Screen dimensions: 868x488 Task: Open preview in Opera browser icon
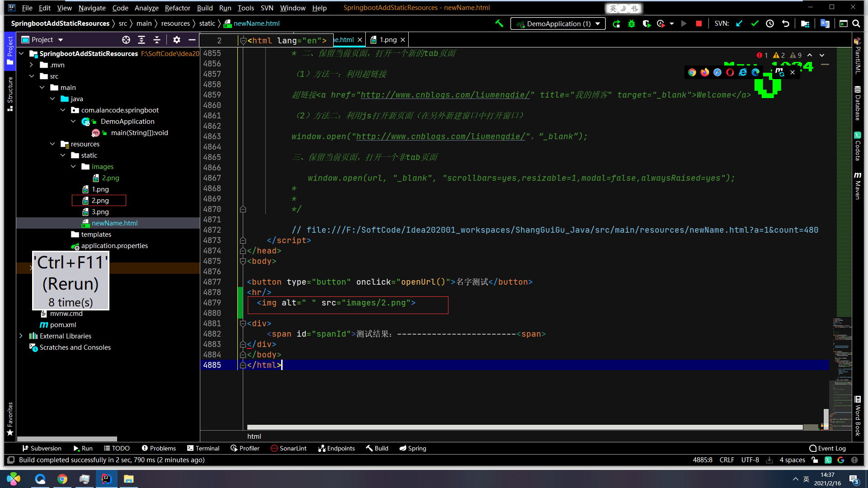tap(730, 72)
